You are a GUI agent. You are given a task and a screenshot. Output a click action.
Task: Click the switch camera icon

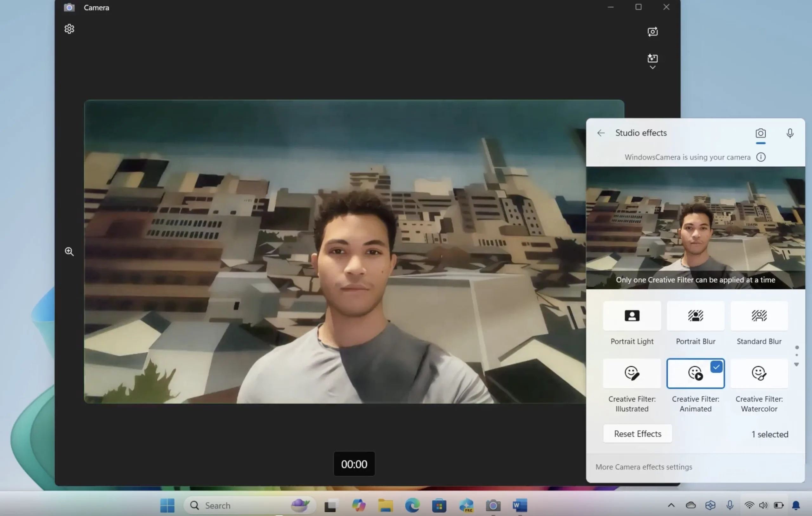(652, 32)
